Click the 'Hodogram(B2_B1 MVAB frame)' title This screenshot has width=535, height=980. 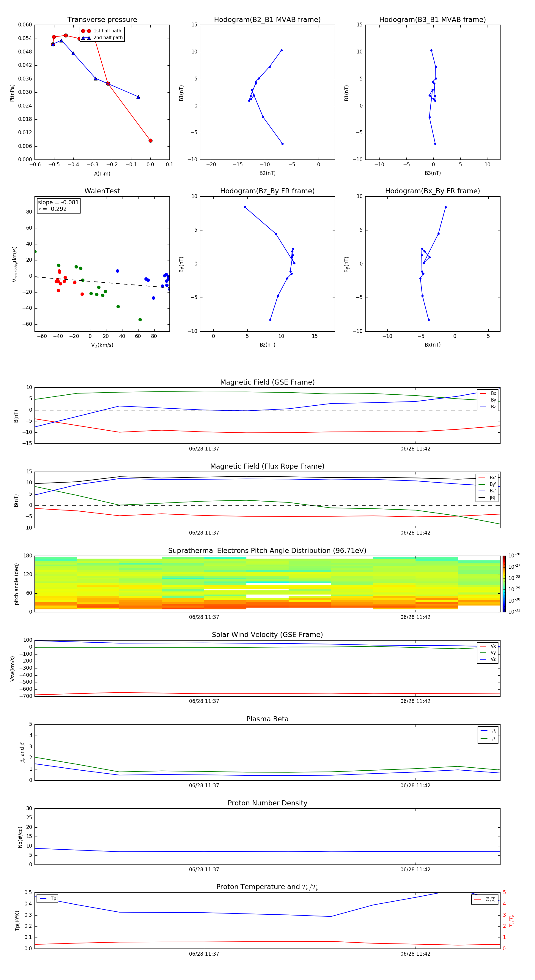(267, 20)
